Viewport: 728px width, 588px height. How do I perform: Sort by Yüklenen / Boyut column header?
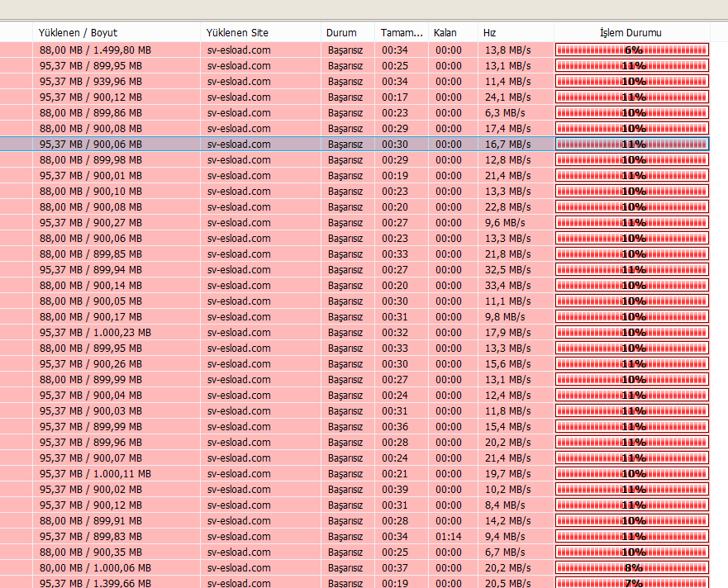pos(117,32)
